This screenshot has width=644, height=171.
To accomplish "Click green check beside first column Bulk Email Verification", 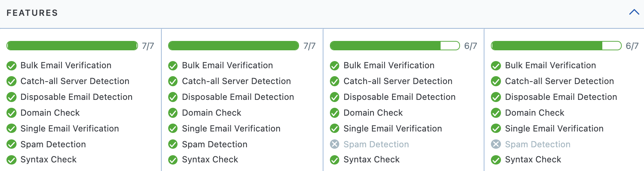I will (x=11, y=66).
